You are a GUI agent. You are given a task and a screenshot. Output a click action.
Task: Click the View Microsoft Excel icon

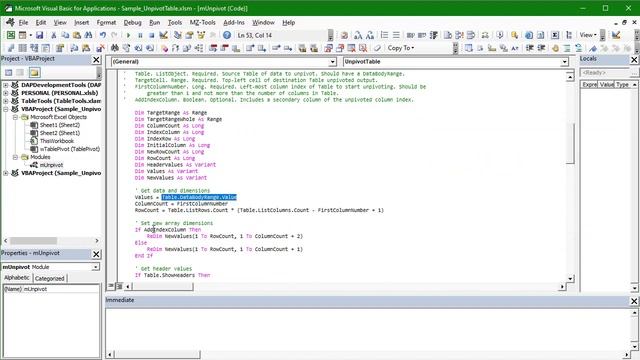tap(11, 35)
